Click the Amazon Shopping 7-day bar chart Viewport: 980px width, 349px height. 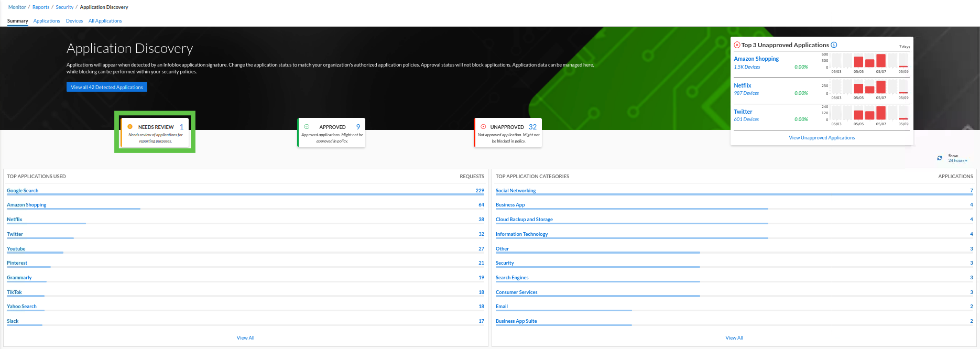pos(869,61)
